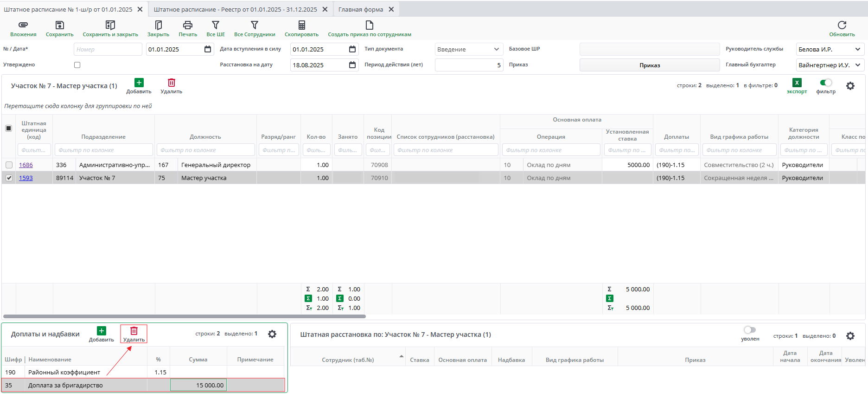
Task: Click the 15 000.00 sum cell
Action: point(198,385)
